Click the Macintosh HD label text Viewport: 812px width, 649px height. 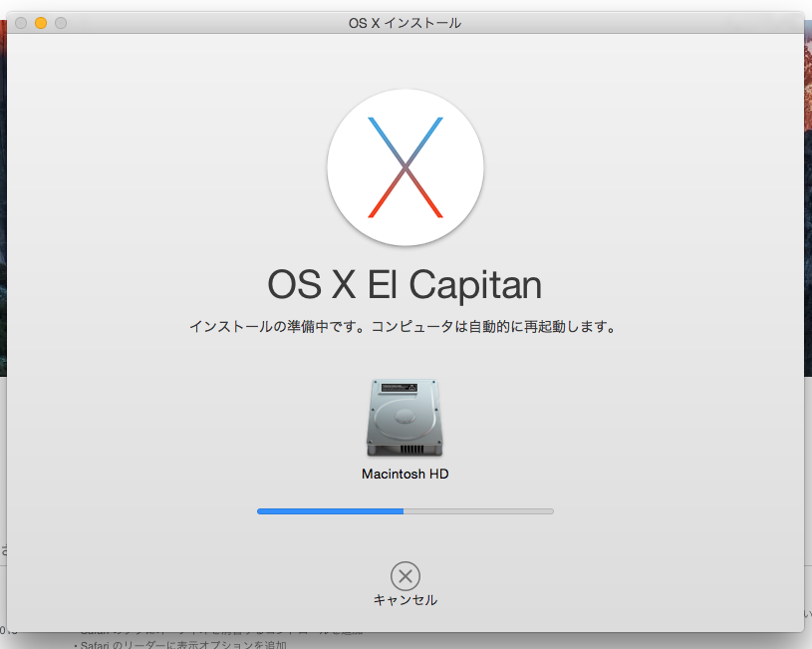[x=405, y=474]
